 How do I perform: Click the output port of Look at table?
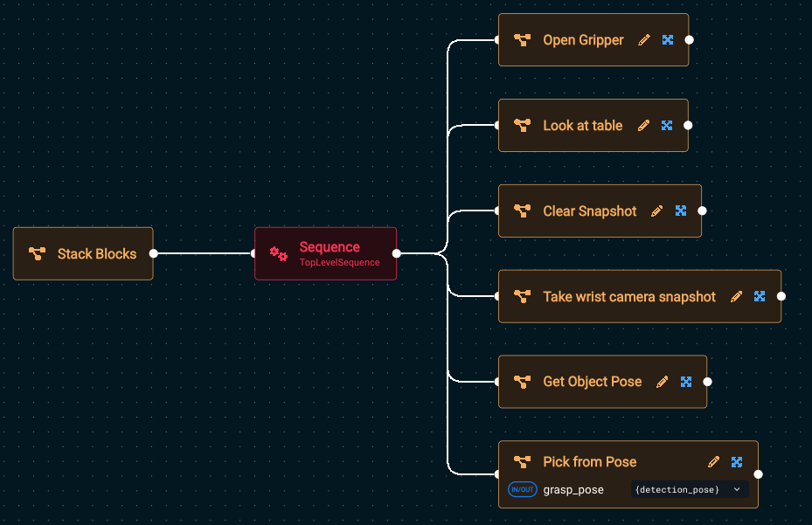pos(688,125)
